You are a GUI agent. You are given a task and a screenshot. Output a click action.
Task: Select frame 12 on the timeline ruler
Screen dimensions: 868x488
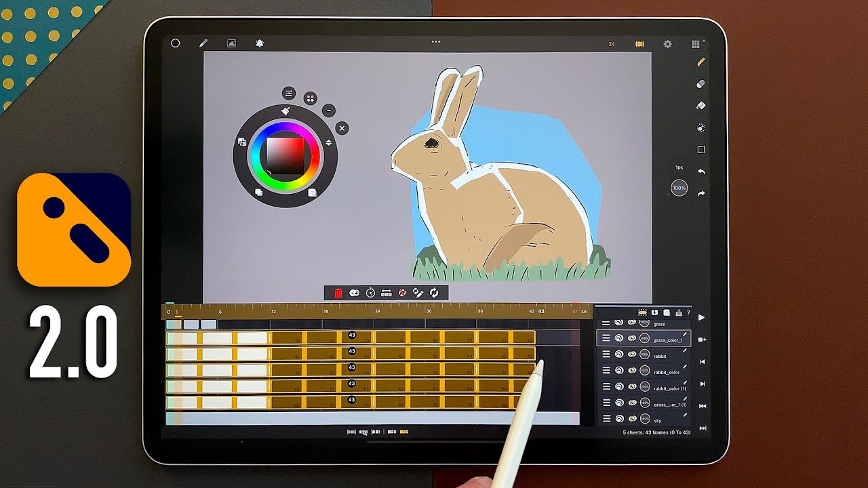273,312
